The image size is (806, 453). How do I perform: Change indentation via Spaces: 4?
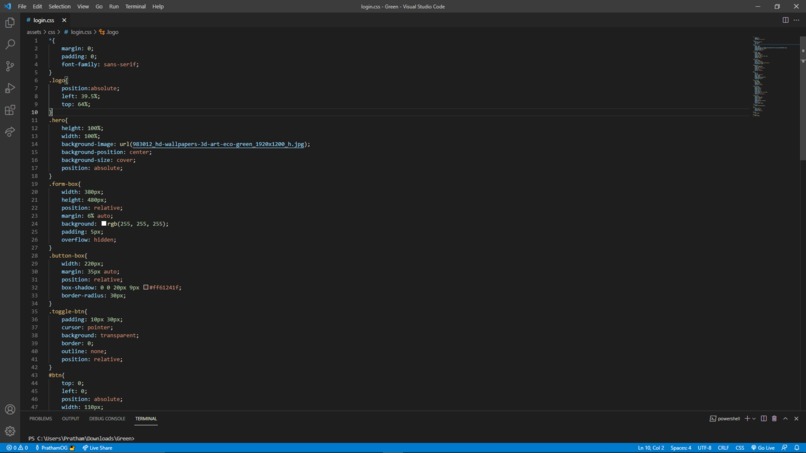(x=681, y=448)
